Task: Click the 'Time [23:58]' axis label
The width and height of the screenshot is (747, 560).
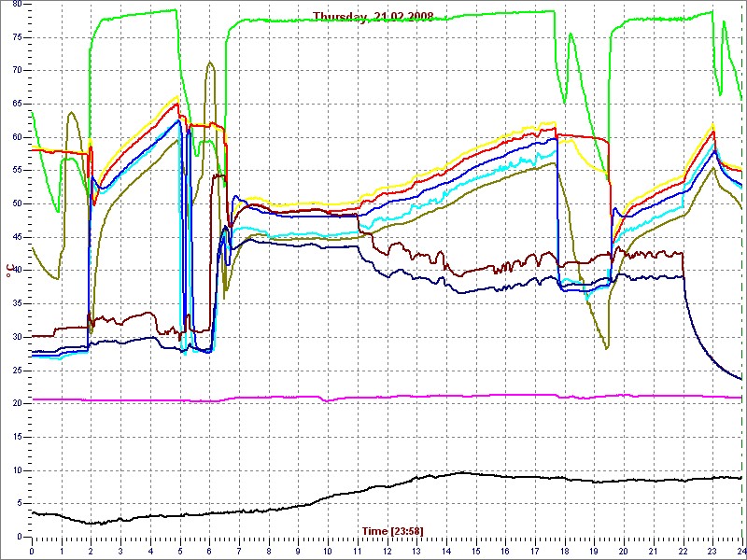Action: (392, 531)
